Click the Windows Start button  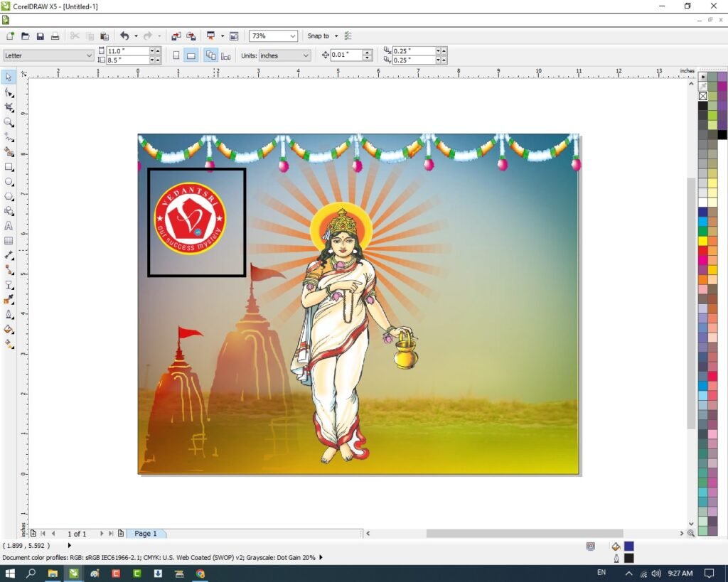10,573
